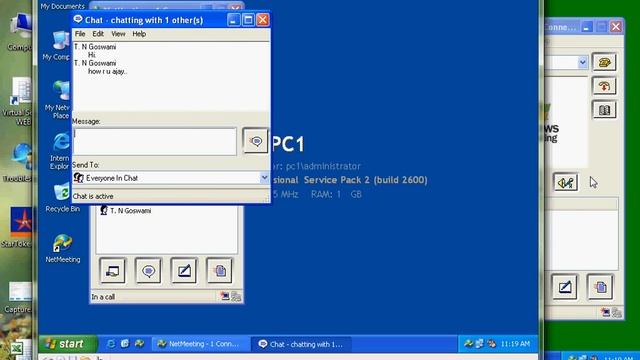Click the send message button in Chat
This screenshot has height=360, width=640.
pyautogui.click(x=256, y=141)
